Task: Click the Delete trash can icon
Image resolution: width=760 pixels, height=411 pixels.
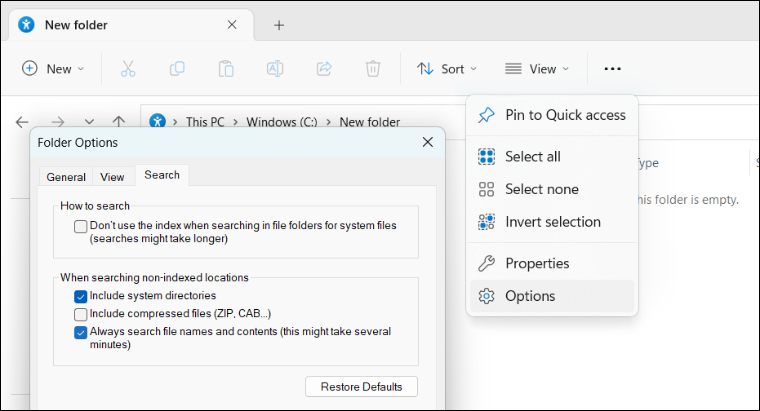Action: [373, 69]
